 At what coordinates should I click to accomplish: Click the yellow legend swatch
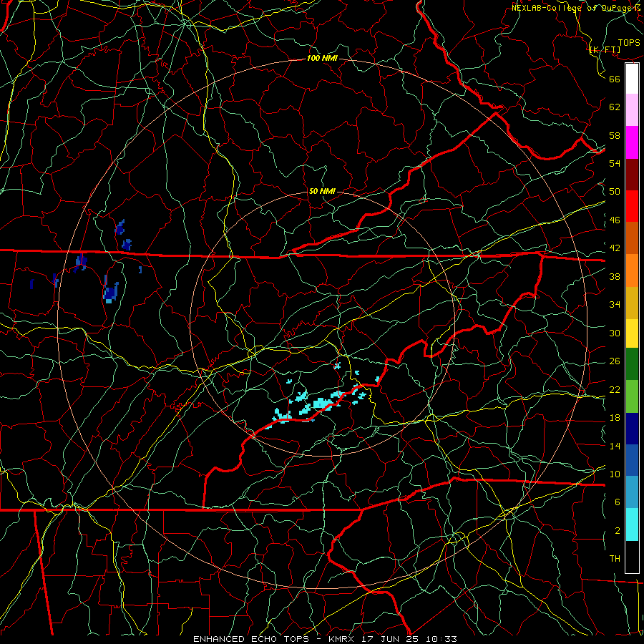coord(632,333)
